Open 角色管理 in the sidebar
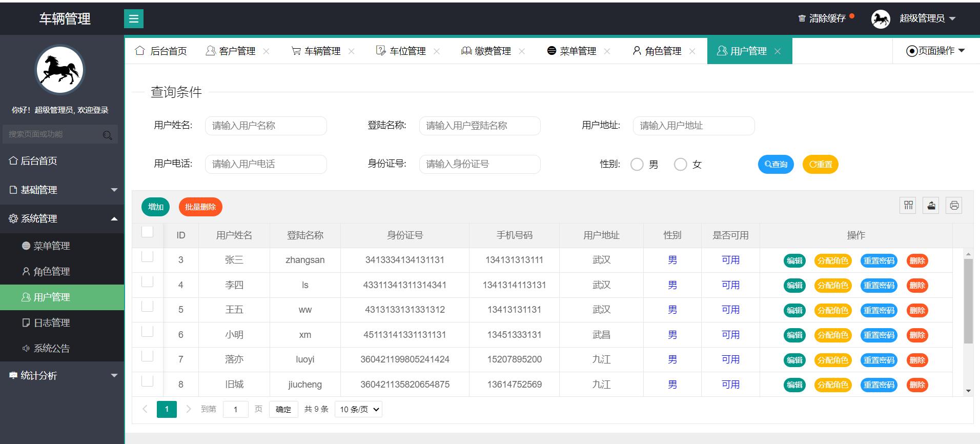Image resolution: width=980 pixels, height=444 pixels. point(62,271)
